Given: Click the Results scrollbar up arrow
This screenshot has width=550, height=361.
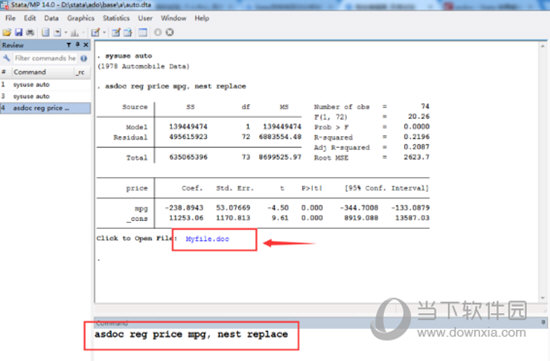Looking at the screenshot, I should (x=543, y=46).
